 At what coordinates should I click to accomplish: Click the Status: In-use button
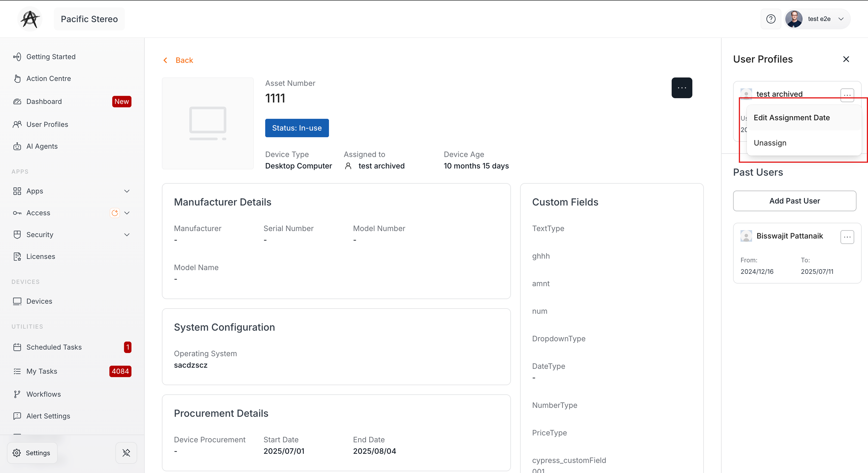pos(297,128)
